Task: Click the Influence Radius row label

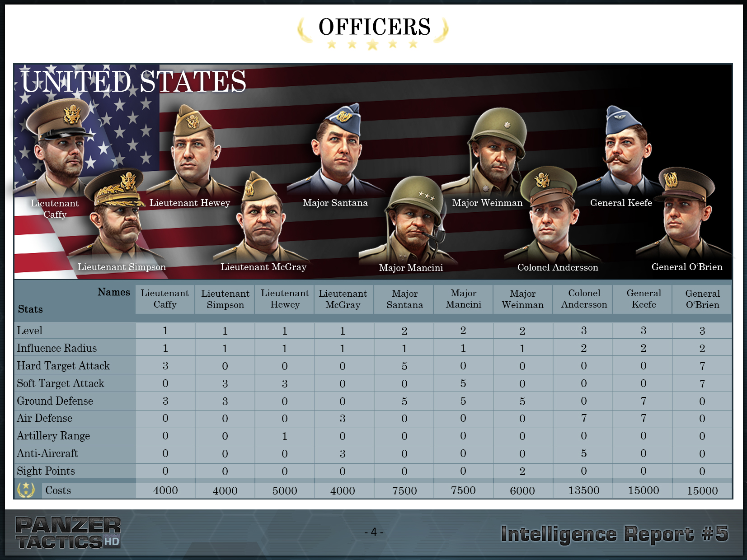Action: 57,348
